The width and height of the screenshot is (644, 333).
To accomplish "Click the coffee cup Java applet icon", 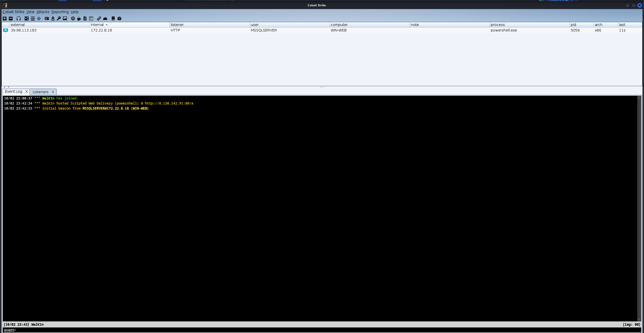I will coord(79,18).
